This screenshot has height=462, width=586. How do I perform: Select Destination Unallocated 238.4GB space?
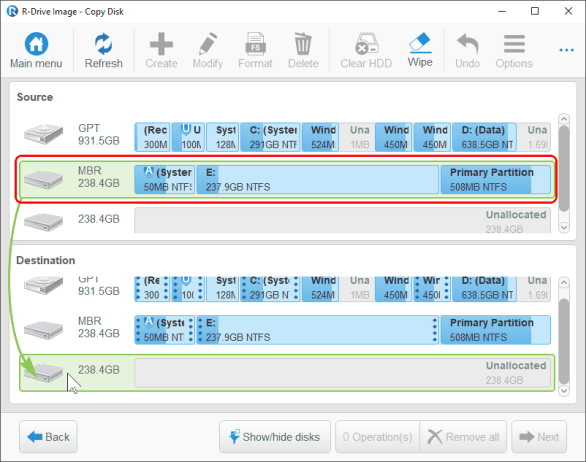point(342,373)
